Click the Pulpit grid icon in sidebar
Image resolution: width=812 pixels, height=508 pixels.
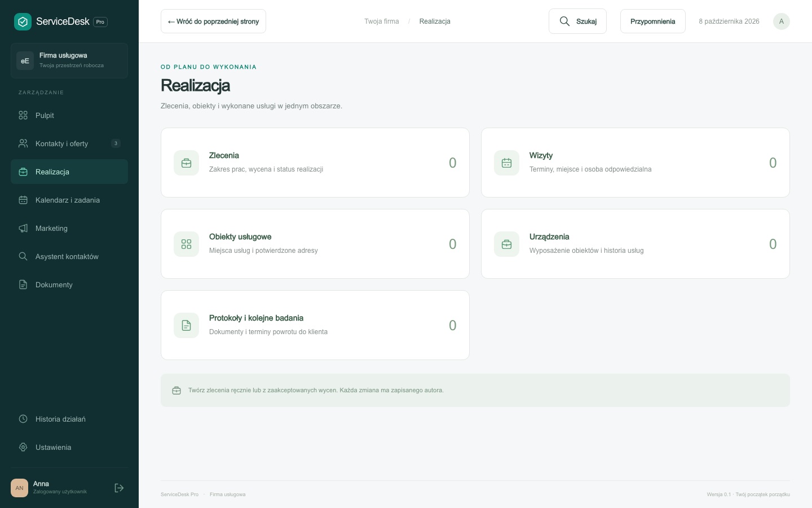[23, 115]
